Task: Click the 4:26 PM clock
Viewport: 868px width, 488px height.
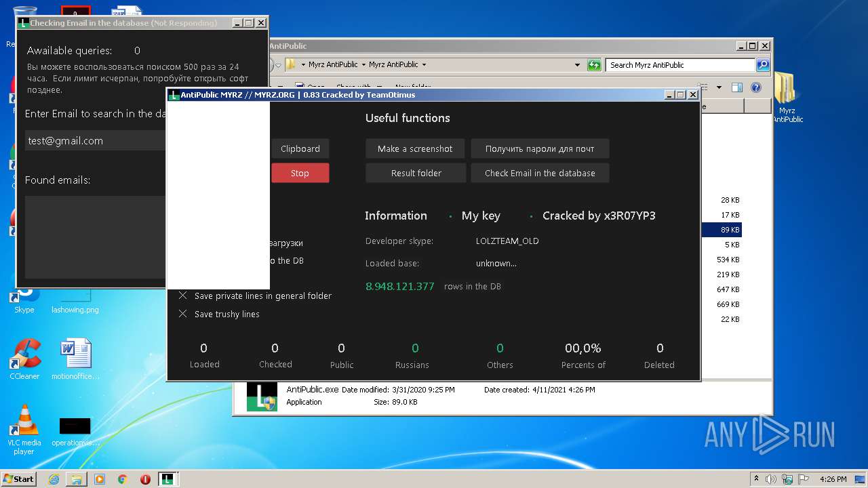Action: 833,479
